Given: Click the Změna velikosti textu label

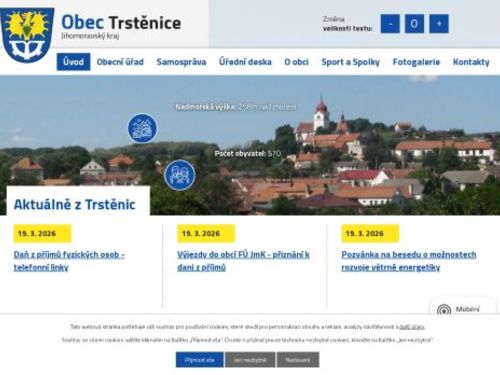Looking at the screenshot, I should coord(347,24).
